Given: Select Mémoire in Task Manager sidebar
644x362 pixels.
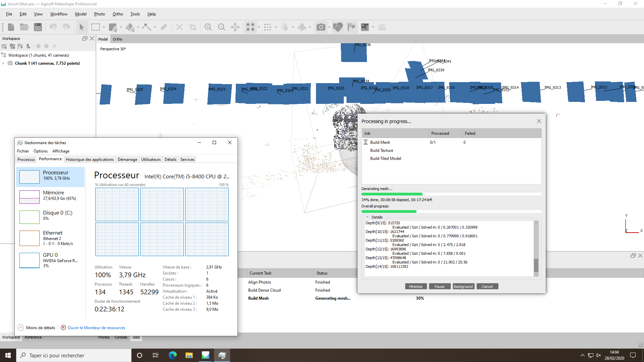Looking at the screenshot, I should pyautogui.click(x=50, y=197).
